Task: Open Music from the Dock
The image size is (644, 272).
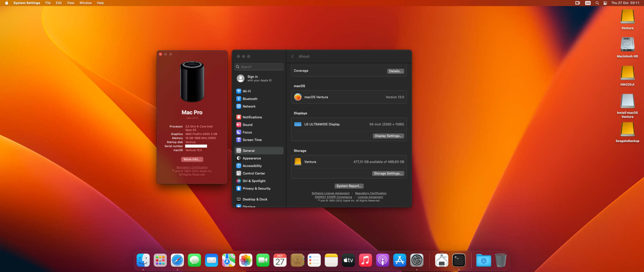Action: tap(365, 260)
